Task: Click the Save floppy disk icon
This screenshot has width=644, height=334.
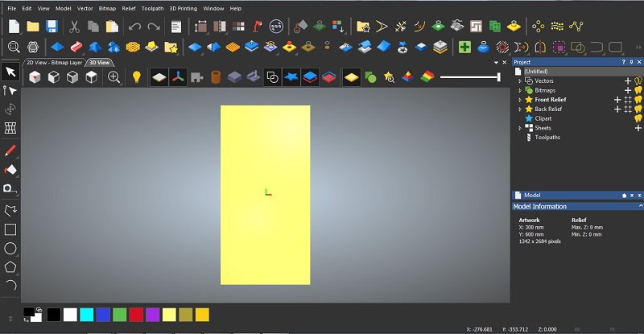Action: pos(52,27)
